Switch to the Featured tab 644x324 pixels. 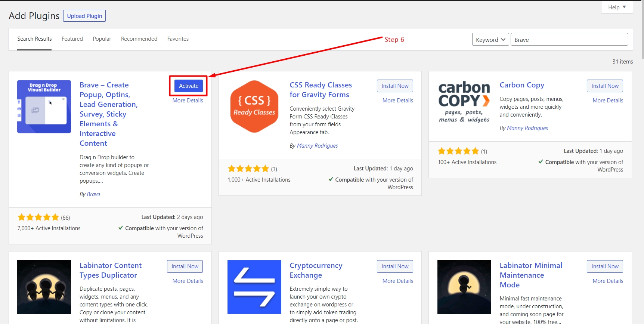tap(72, 39)
